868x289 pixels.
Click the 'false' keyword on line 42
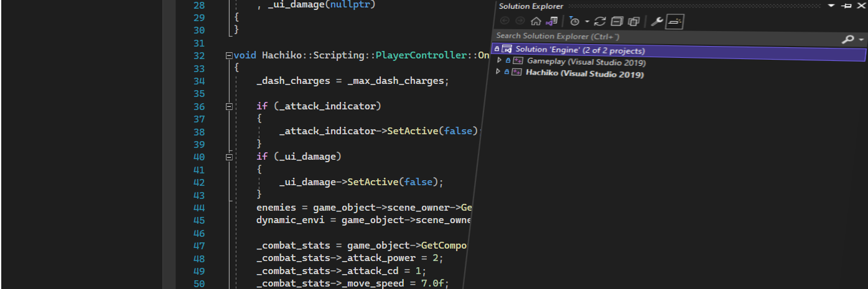419,182
